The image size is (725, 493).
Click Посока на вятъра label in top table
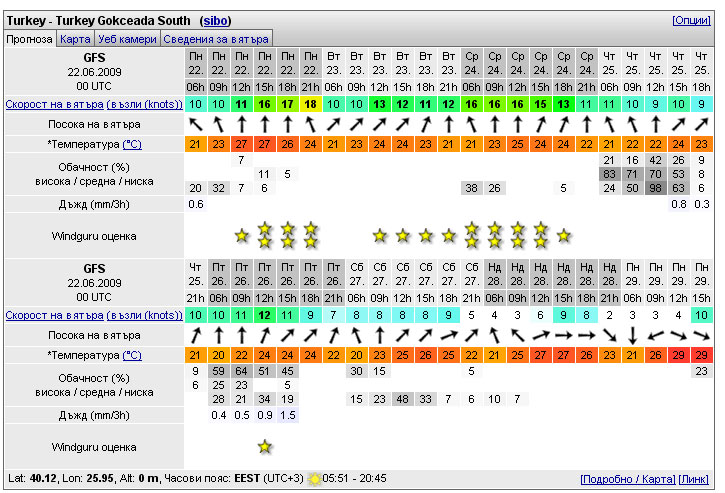94,124
